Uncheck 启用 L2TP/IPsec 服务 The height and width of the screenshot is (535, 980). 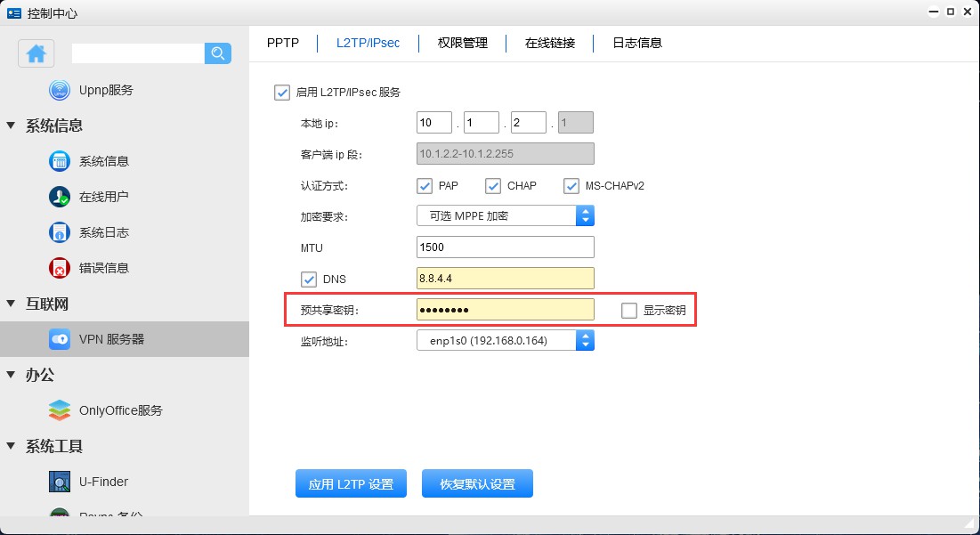[282, 92]
